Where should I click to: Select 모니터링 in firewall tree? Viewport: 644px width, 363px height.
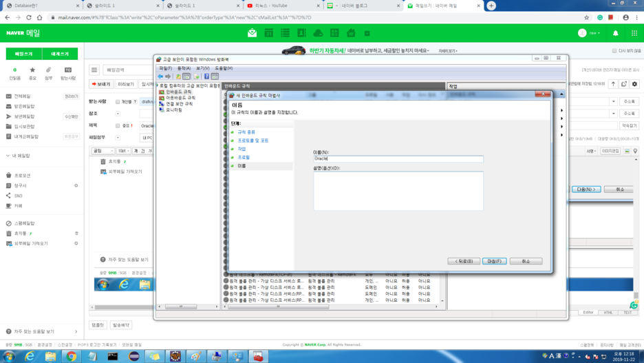point(174,110)
